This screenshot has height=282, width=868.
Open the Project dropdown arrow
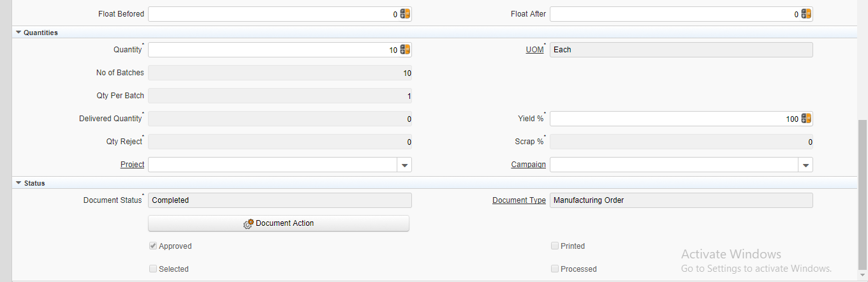click(404, 165)
